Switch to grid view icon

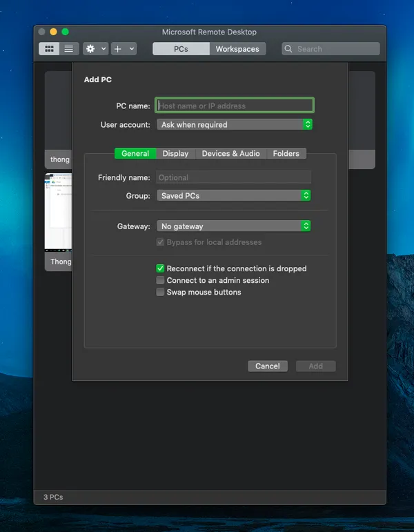pyautogui.click(x=49, y=49)
